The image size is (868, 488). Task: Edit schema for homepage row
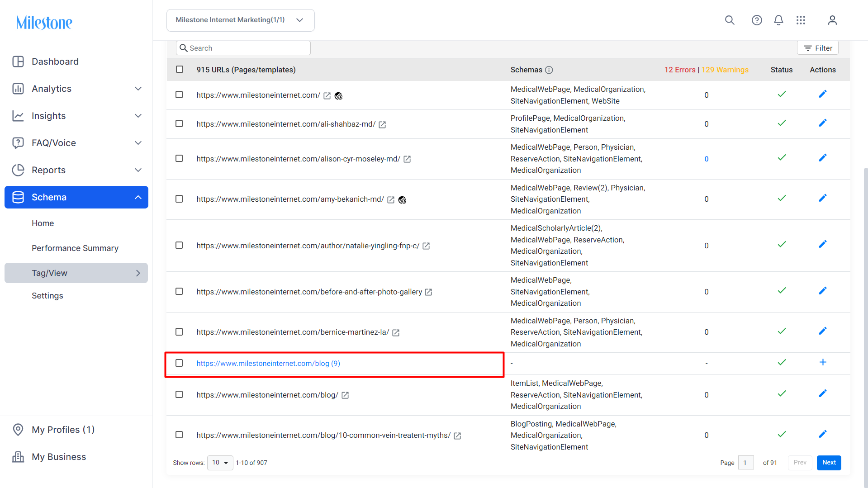pyautogui.click(x=823, y=94)
